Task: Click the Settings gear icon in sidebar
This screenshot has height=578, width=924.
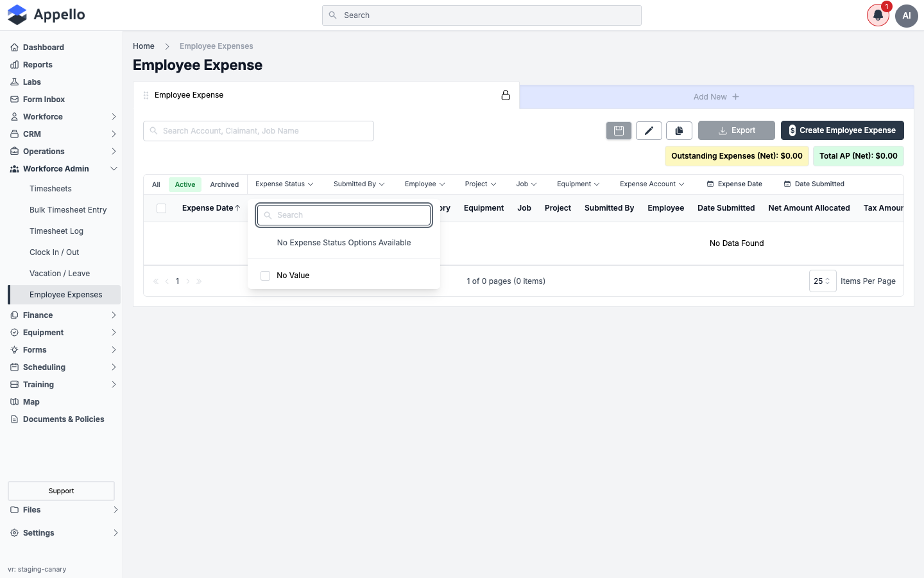Action: (14, 533)
